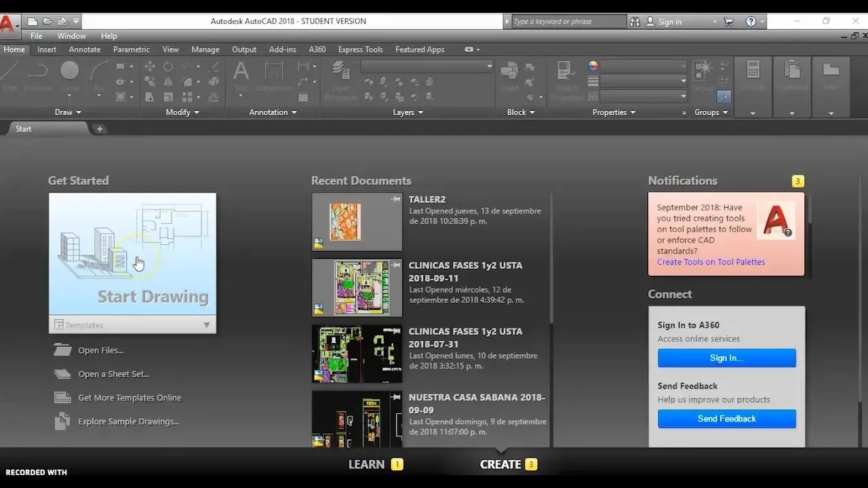Click the Send Feedback button
The width and height of the screenshot is (868, 488).
click(x=726, y=419)
